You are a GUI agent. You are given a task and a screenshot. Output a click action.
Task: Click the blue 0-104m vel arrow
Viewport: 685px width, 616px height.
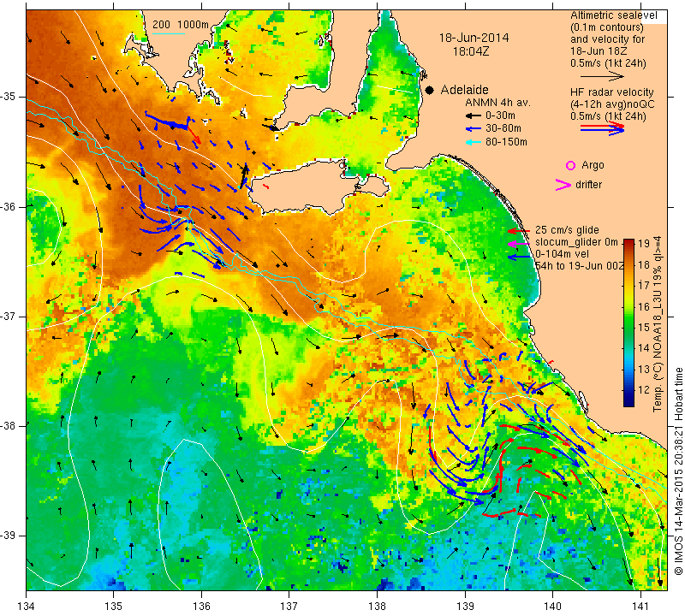519,258
